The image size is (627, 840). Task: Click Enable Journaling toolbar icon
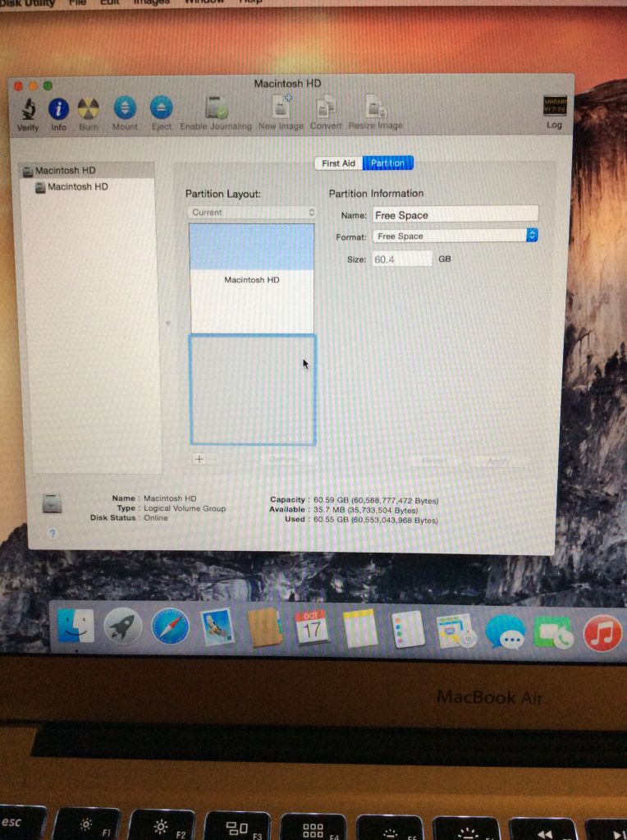click(x=217, y=108)
